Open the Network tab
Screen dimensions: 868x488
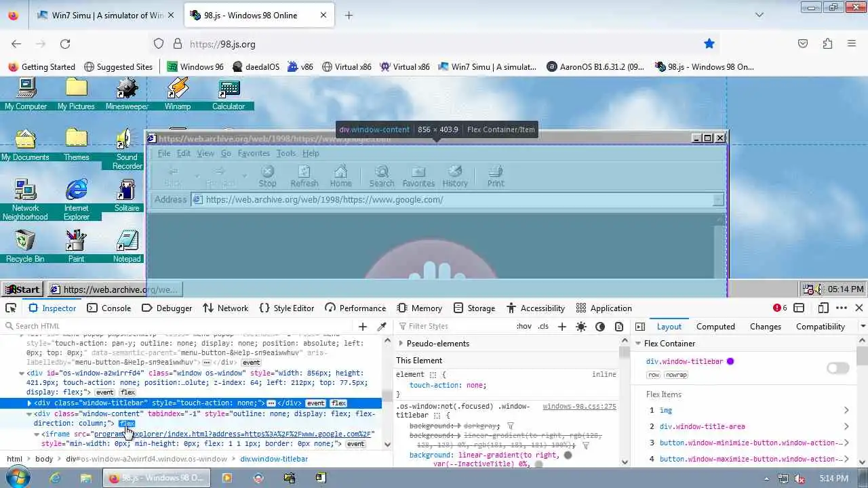[x=225, y=308]
